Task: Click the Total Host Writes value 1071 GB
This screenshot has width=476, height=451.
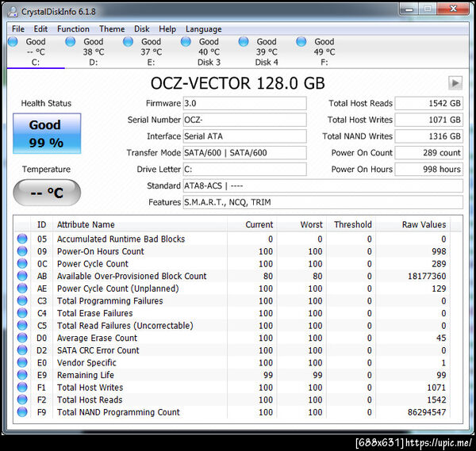Action: (428, 120)
